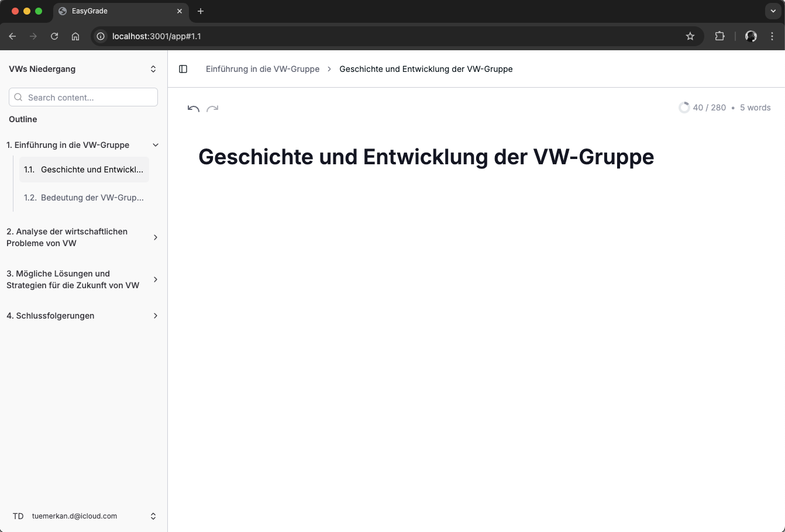Open breadcrumb link Einführung in die VW-Gruppe
Screen dimensions: 785x532
point(263,69)
